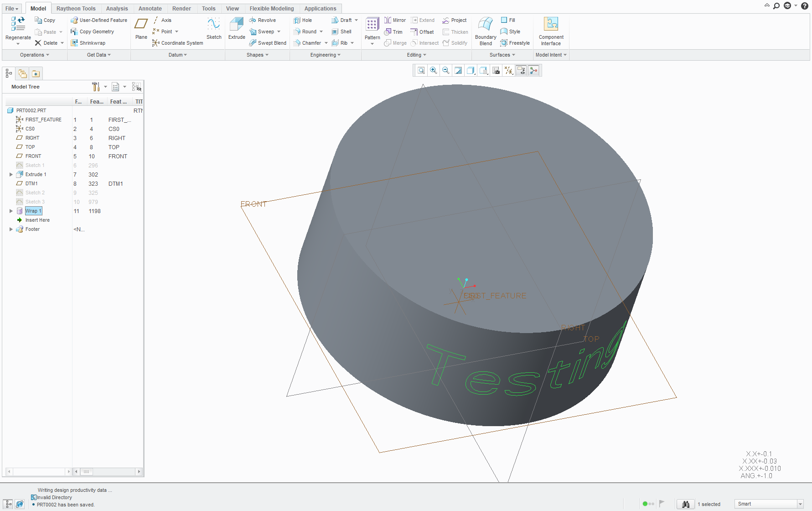Open the File menu

[x=11, y=8]
